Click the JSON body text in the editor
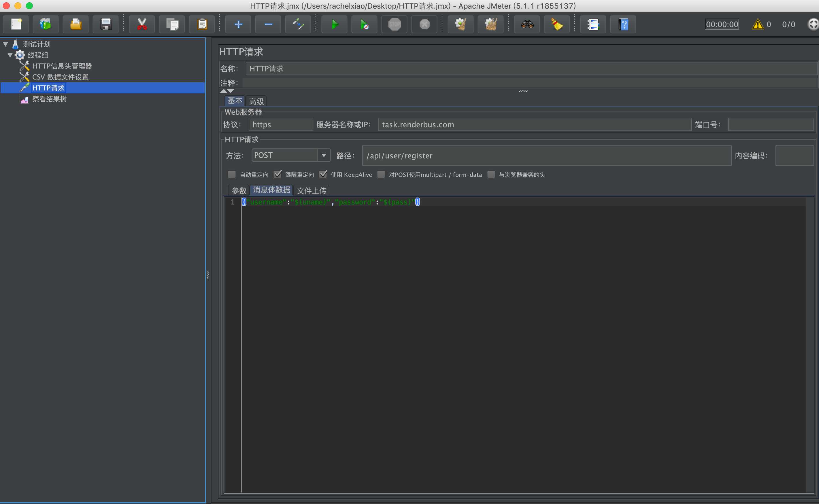This screenshot has height=504, width=819. coord(331,202)
